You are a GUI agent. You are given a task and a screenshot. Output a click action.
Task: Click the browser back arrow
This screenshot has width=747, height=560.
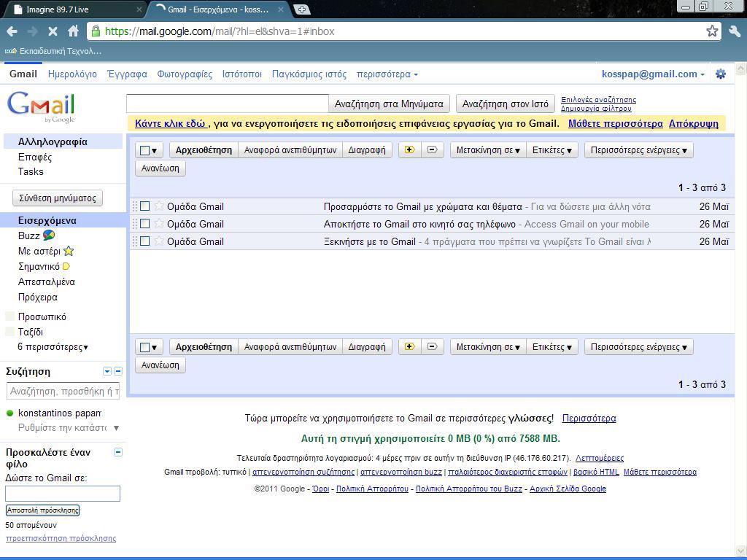(12, 31)
